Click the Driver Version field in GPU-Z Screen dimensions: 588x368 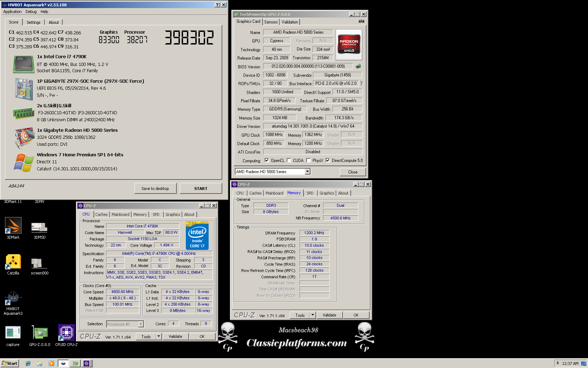[313, 126]
